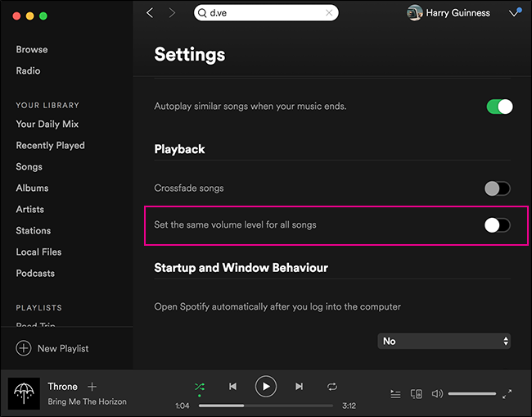Viewport: 532px width, 417px height.
Task: Toggle shuffle playback icon
Action: tap(200, 386)
